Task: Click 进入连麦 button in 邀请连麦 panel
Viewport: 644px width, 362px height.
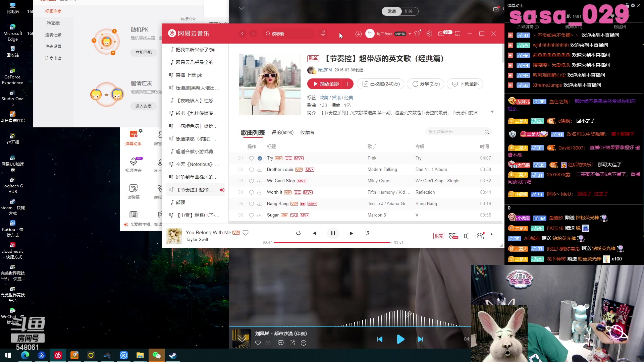Action: coord(143,106)
